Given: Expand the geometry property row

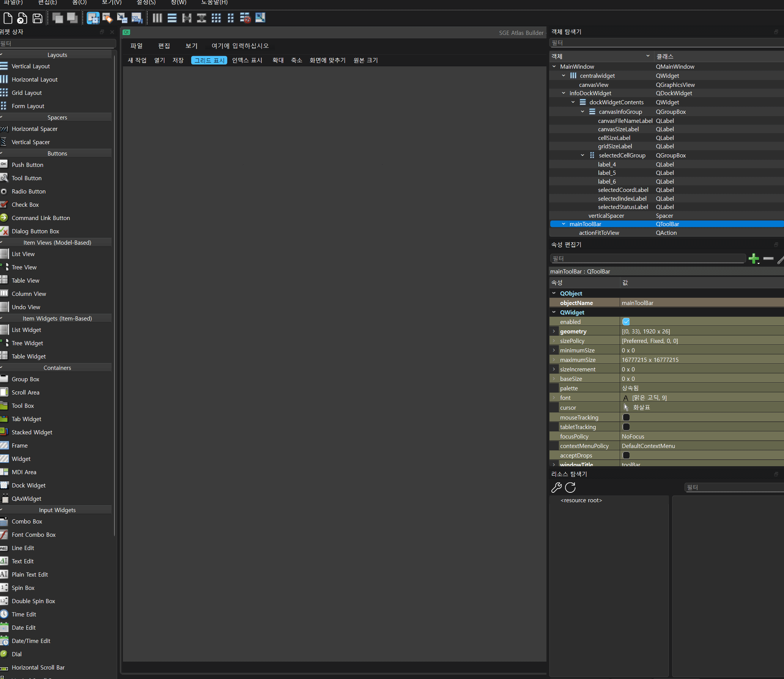Looking at the screenshot, I should coord(554,331).
